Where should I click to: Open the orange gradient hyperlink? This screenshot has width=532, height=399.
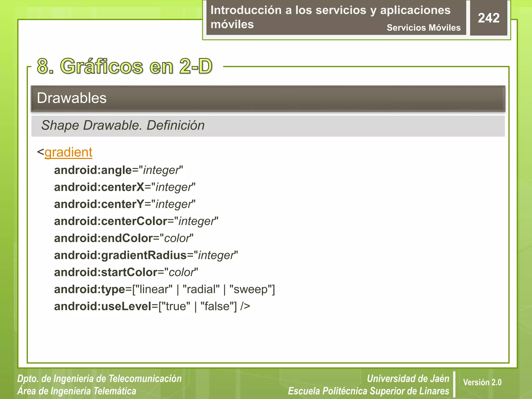click(x=68, y=152)
